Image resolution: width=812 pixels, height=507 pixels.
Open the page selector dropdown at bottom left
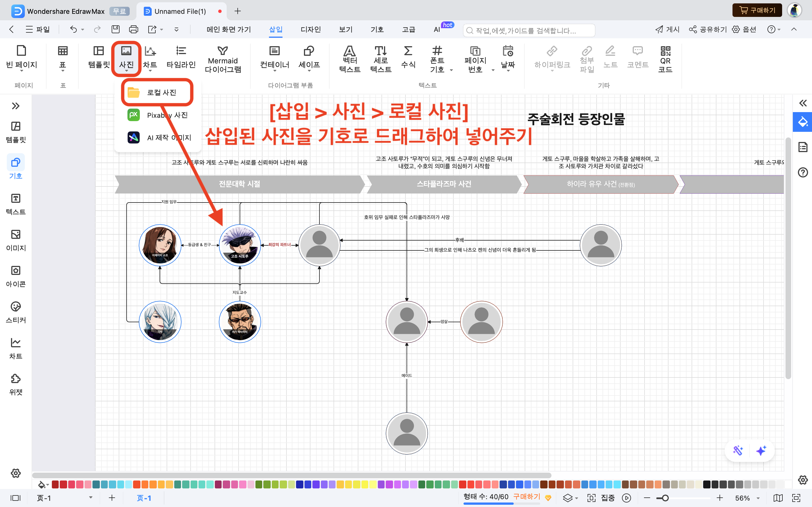pos(90,498)
